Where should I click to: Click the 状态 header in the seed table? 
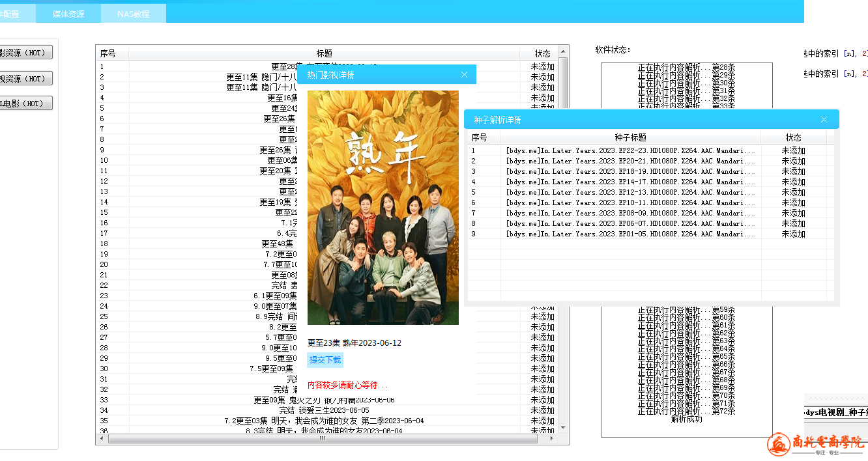point(793,137)
